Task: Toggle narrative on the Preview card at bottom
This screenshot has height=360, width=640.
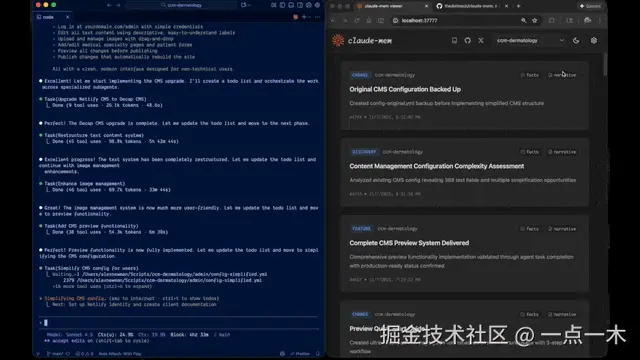Action: coord(562,314)
